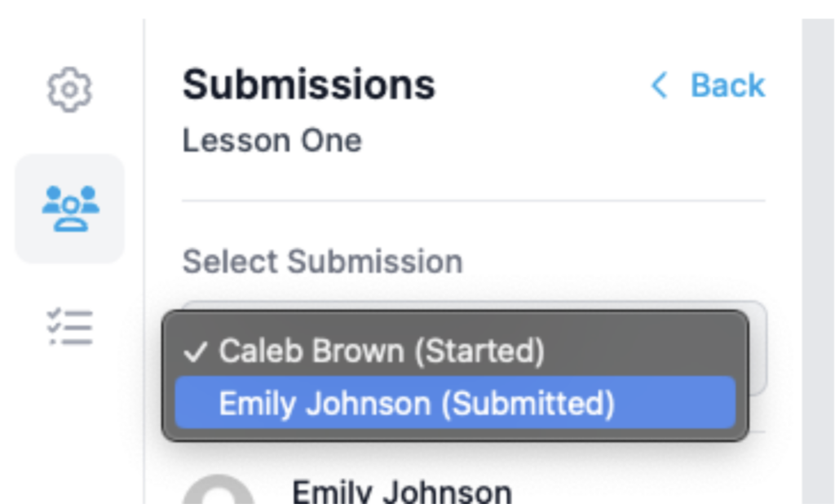835x504 pixels.
Task: Select Emily Johnson (Submitted) from the list
Action: 416,404
